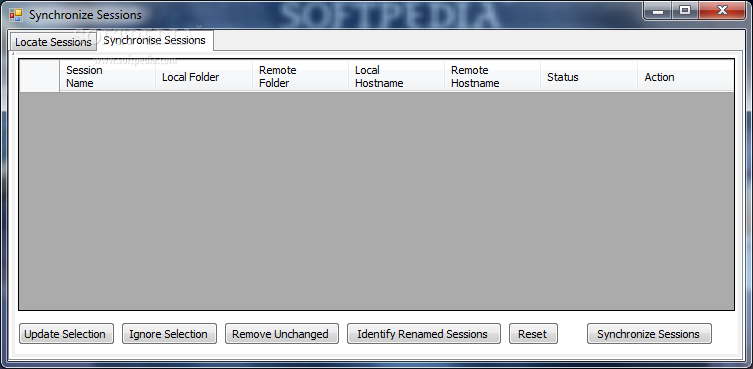The image size is (753, 369).
Task: Select the Synchronise Sessions tab
Action: (155, 40)
